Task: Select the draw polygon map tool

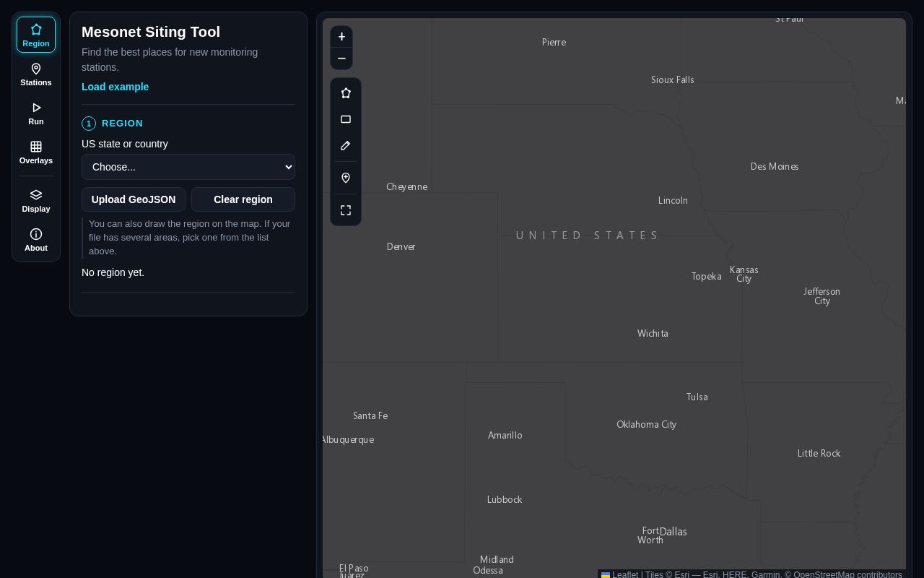Action: pos(346,93)
